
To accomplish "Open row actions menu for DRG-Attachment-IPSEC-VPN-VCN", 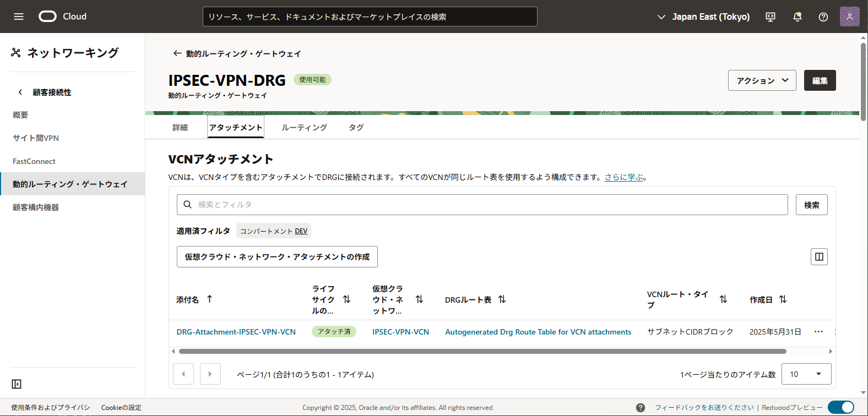I will (x=818, y=332).
